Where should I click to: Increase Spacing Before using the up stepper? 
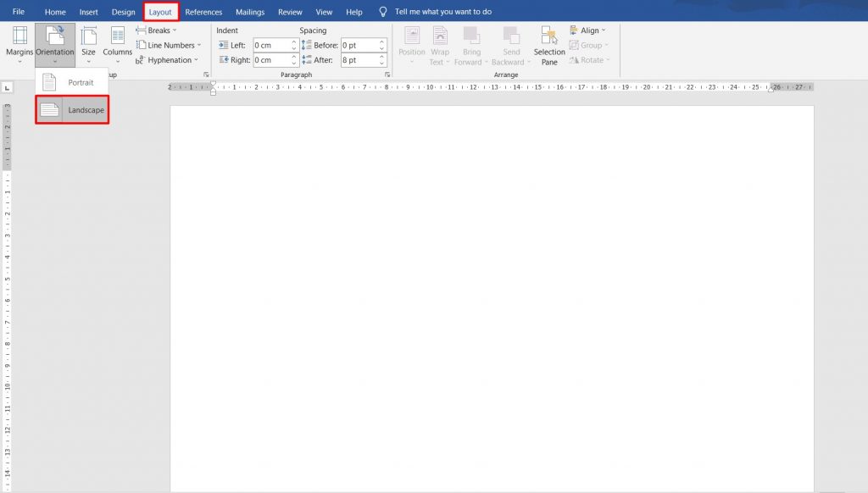point(383,42)
